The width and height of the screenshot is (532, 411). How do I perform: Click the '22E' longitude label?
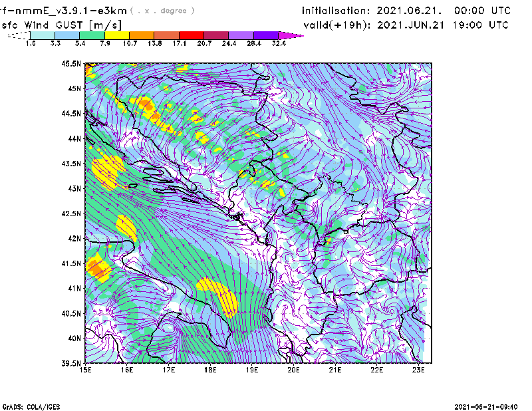click(x=376, y=370)
